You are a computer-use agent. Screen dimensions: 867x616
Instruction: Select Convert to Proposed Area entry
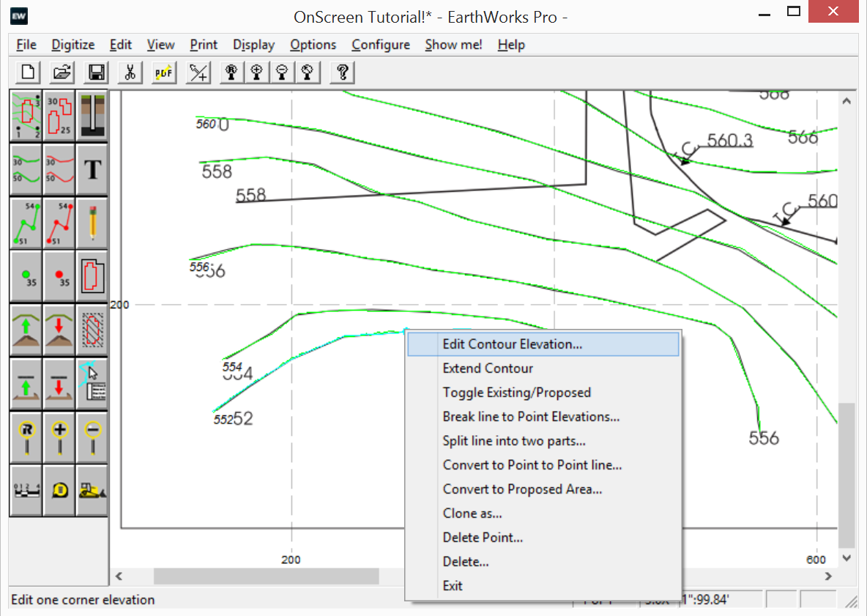(543, 489)
